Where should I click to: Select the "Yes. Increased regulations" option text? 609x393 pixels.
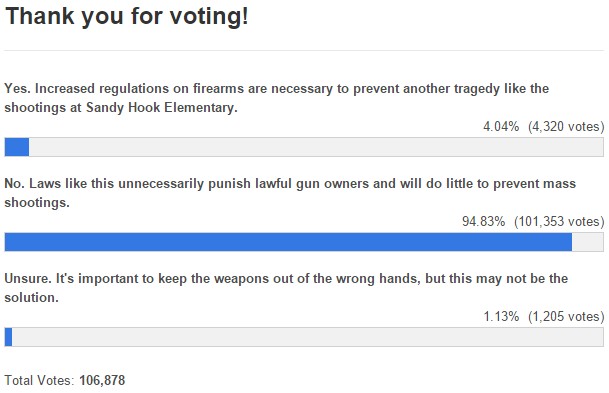[277, 98]
